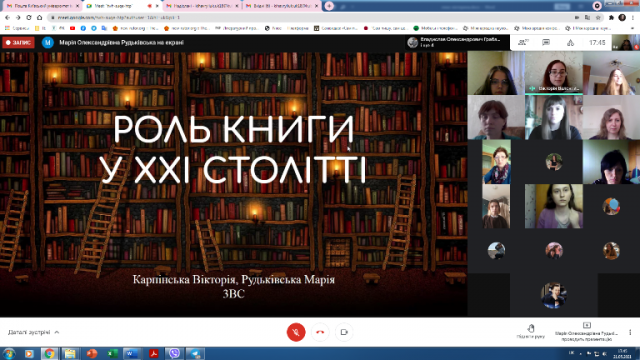This screenshot has height=360, width=640.
Task: Open the activities shapes icon
Action: point(571,43)
